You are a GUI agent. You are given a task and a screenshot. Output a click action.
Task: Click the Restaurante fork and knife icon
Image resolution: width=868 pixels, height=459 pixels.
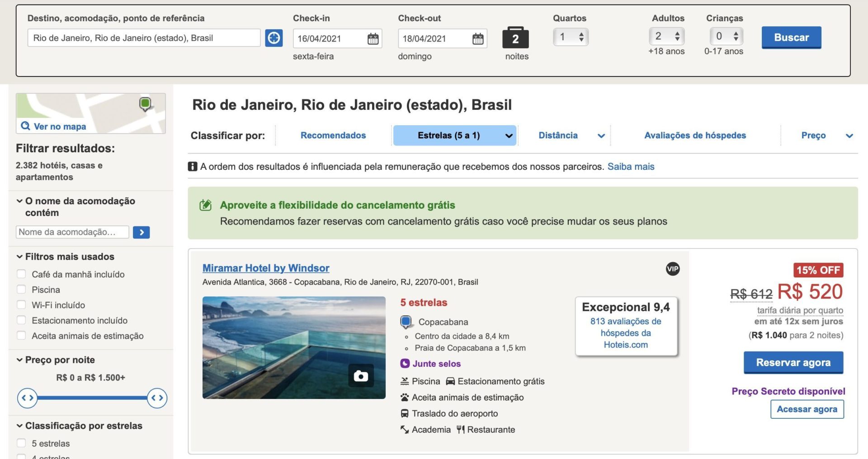[x=460, y=430]
